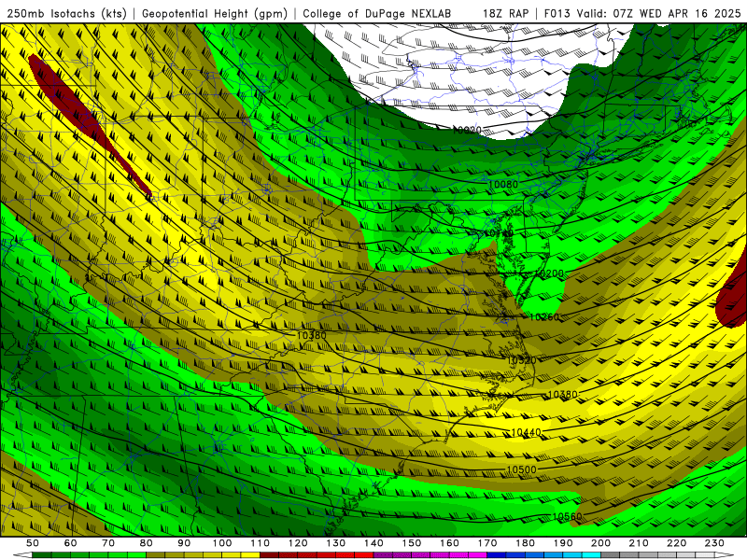Click the 210 value on the color bar
Image resolution: width=747 pixels, height=560 pixels.
[639, 543]
